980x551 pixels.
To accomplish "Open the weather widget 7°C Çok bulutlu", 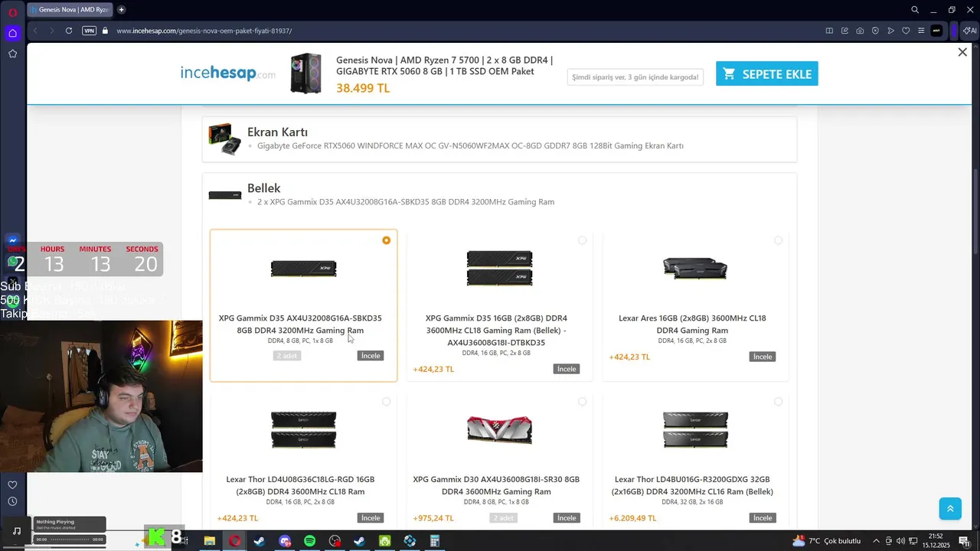I will (x=827, y=541).
